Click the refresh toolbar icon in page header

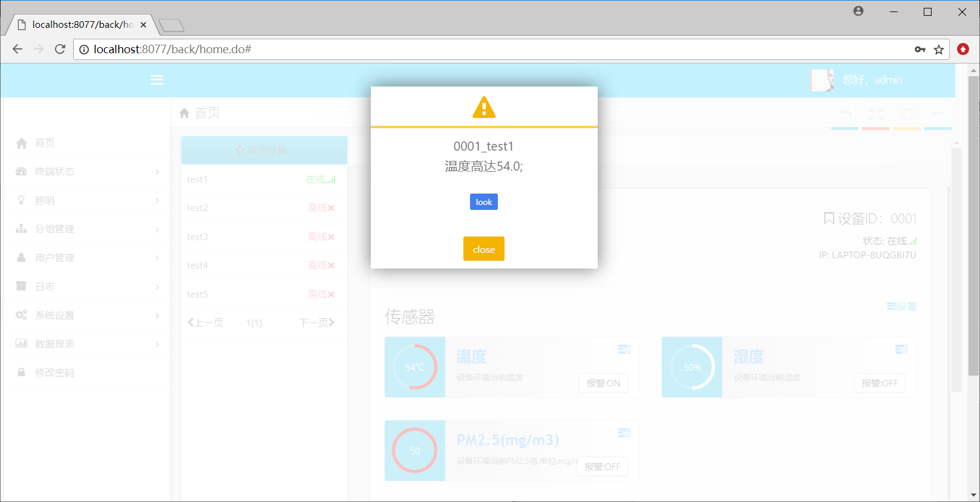tap(907, 114)
